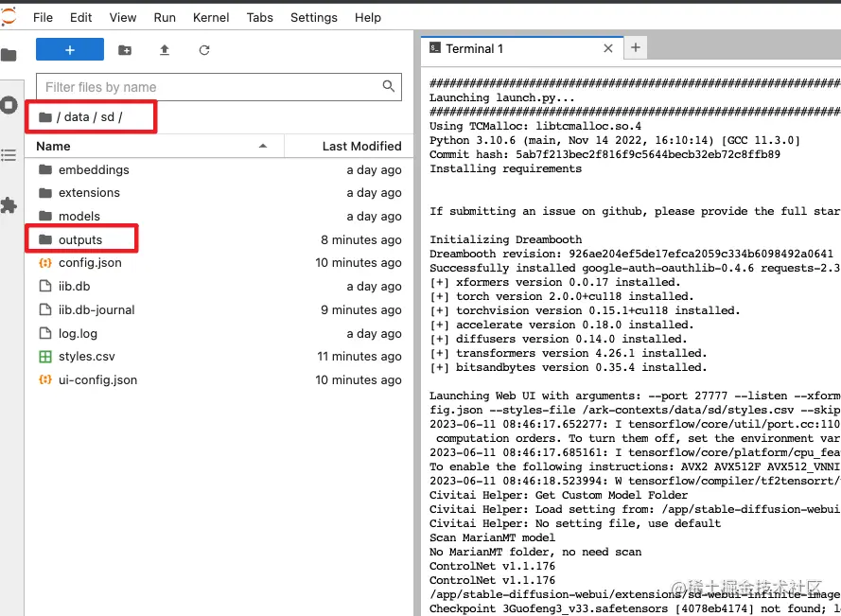Image resolution: width=841 pixels, height=616 pixels.
Task: Open the Table of Contents sidebar icon
Action: pyautogui.click(x=9, y=155)
